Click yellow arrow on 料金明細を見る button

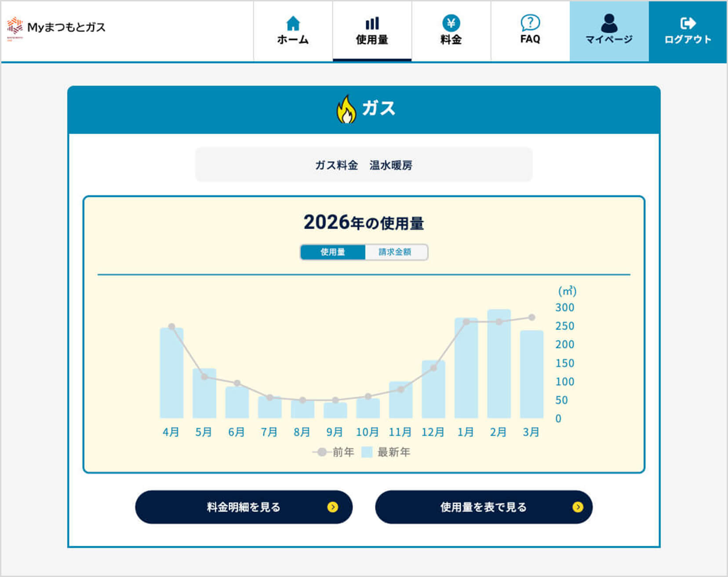tap(333, 507)
